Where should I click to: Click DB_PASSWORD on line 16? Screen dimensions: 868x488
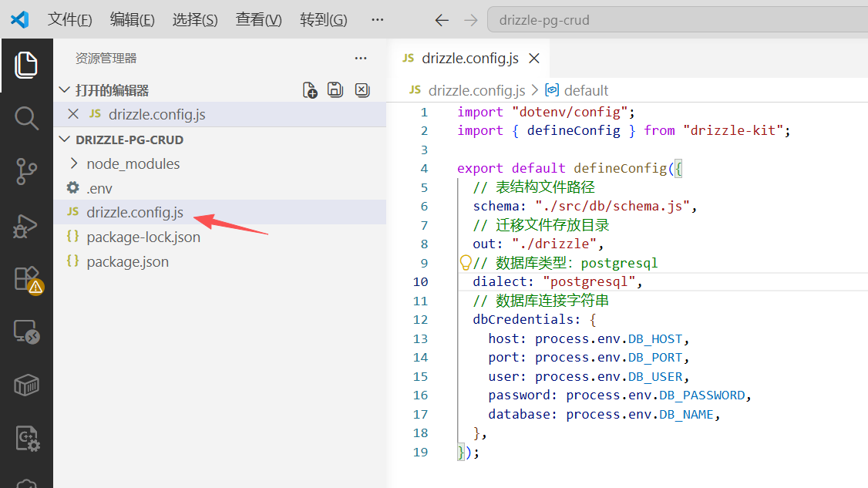pyautogui.click(x=702, y=395)
